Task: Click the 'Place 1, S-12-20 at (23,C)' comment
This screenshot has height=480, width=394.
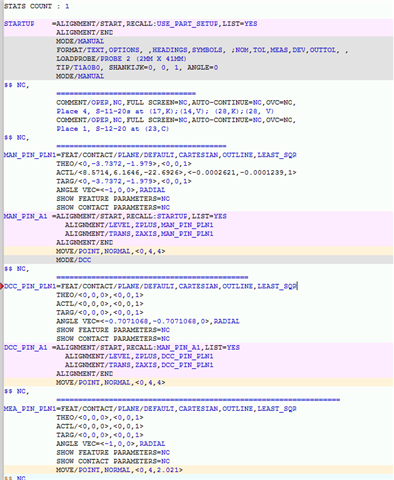Action: pyautogui.click(x=112, y=129)
